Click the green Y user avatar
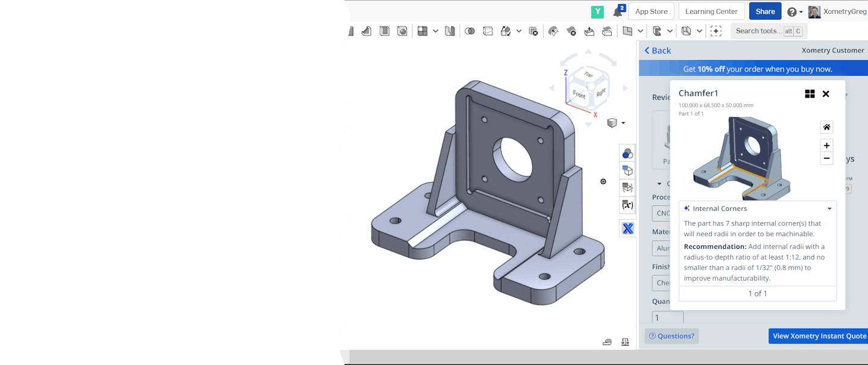868x365 pixels. click(597, 11)
